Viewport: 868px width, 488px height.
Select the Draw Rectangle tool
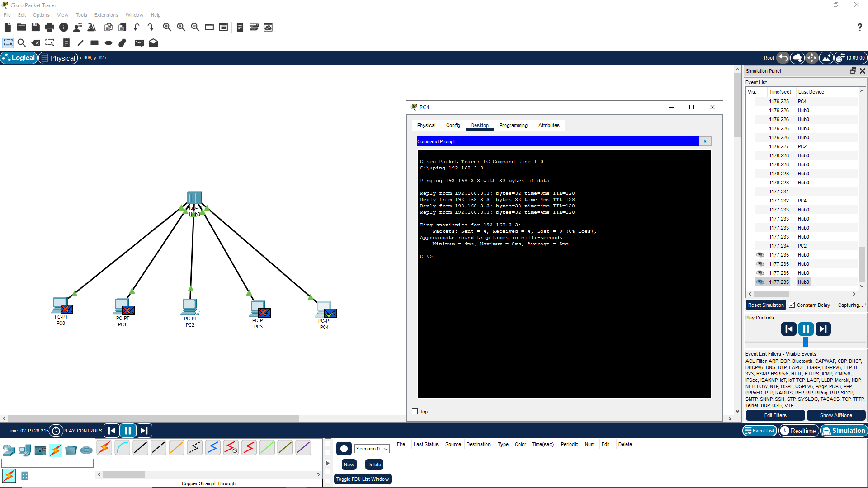[94, 43]
